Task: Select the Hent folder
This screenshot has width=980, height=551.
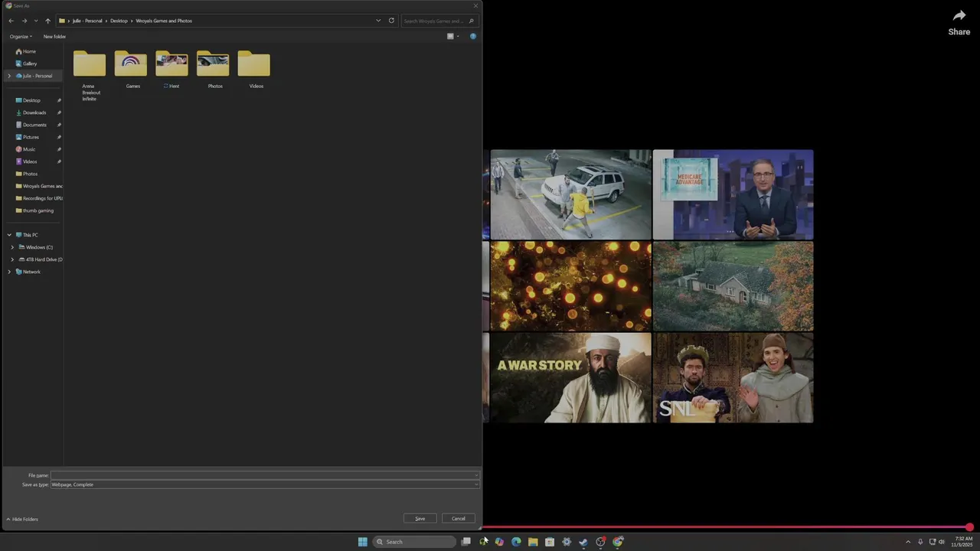Action: [x=171, y=70]
